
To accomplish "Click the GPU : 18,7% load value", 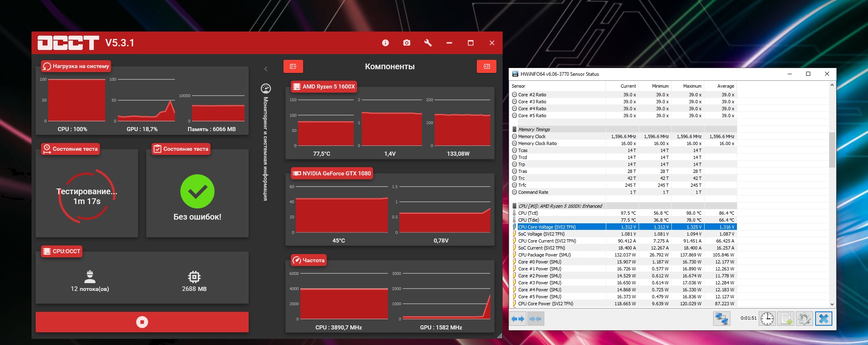I will click(x=142, y=129).
